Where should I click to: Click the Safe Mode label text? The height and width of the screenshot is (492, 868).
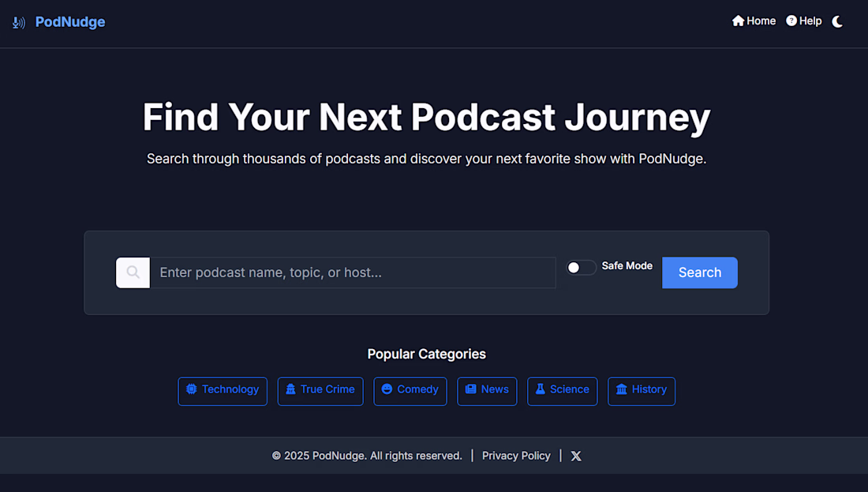(627, 266)
